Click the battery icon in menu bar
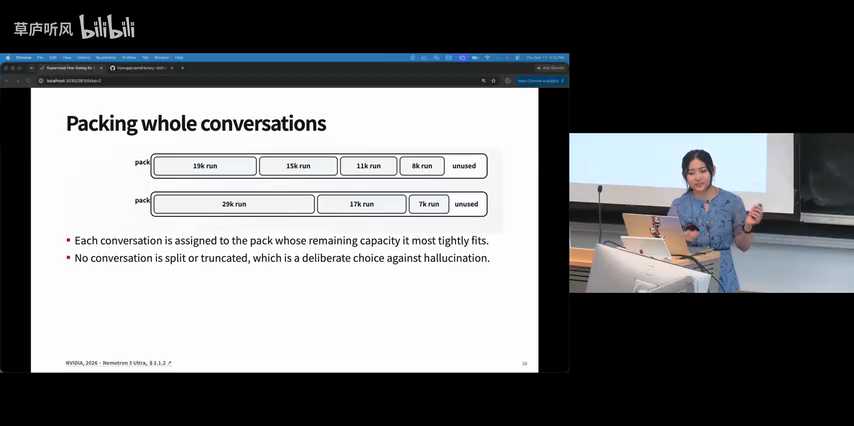 (x=474, y=57)
